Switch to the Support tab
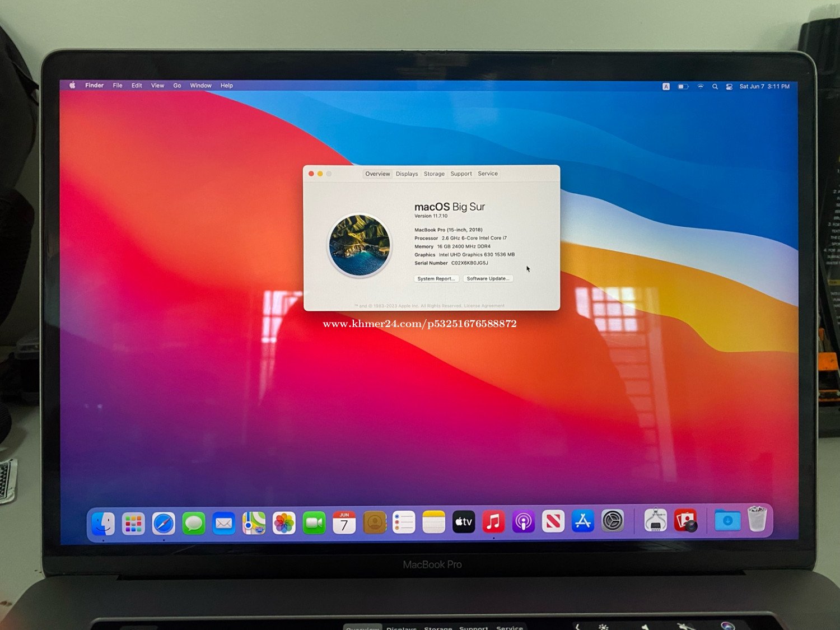840x630 pixels. [461, 174]
